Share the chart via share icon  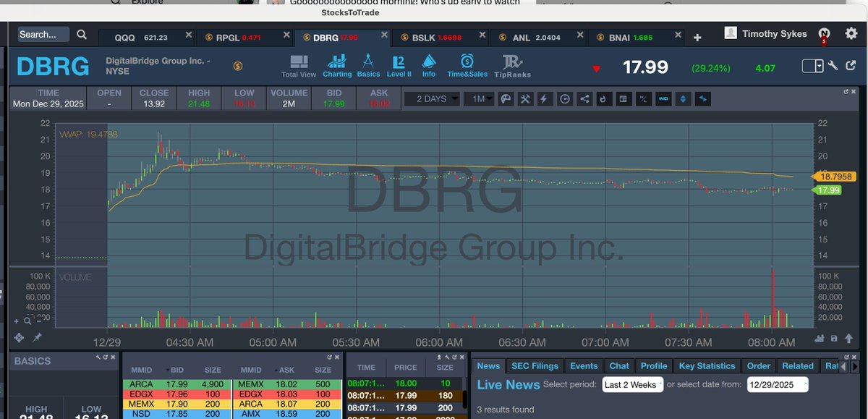coord(584,99)
